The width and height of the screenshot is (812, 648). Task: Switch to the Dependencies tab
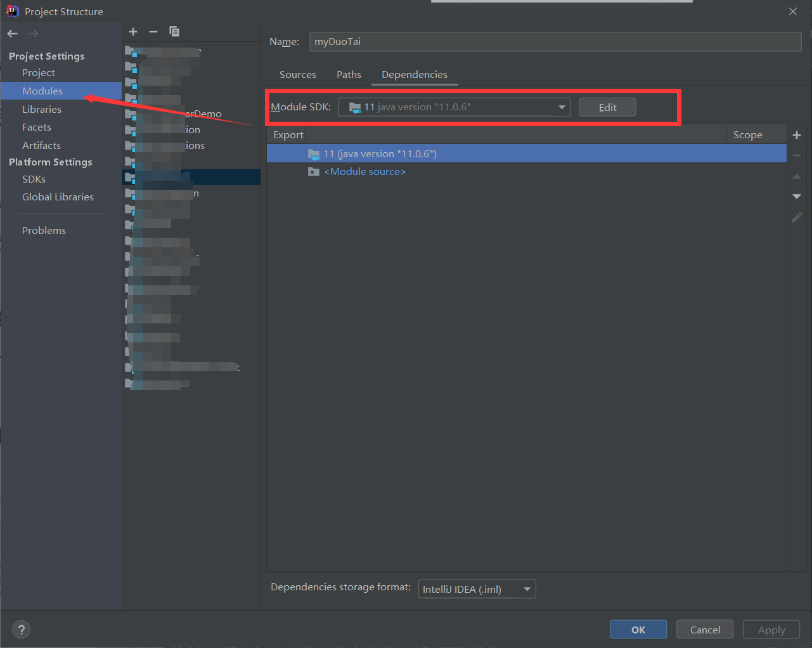tap(415, 75)
